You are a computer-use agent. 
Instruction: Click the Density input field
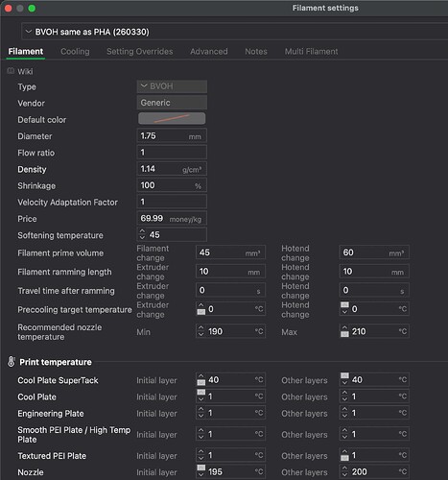click(172, 169)
